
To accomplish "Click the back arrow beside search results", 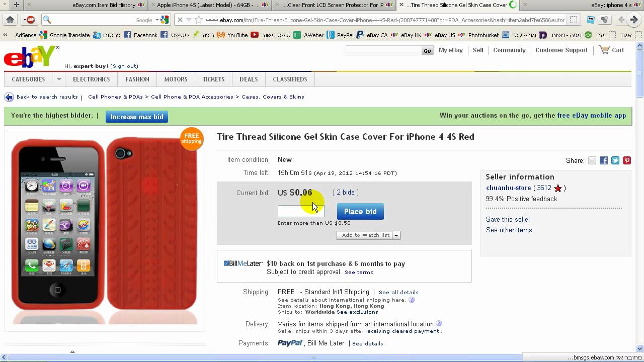I will point(9,97).
